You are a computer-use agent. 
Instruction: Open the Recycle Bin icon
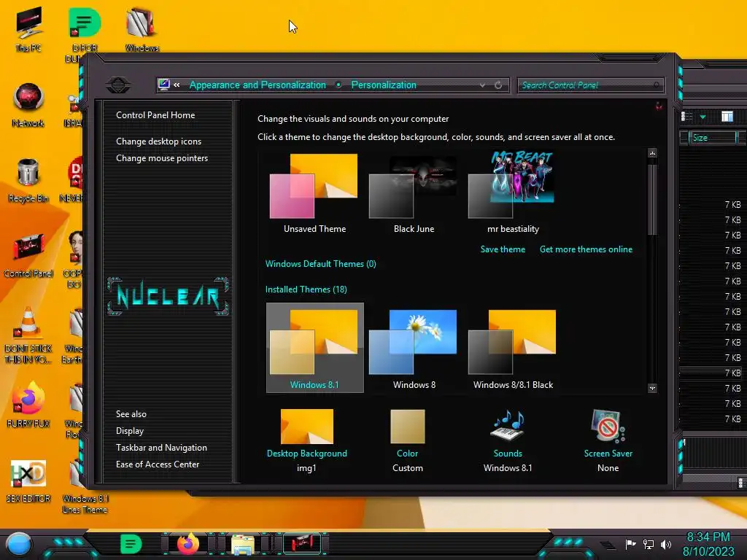pyautogui.click(x=28, y=179)
